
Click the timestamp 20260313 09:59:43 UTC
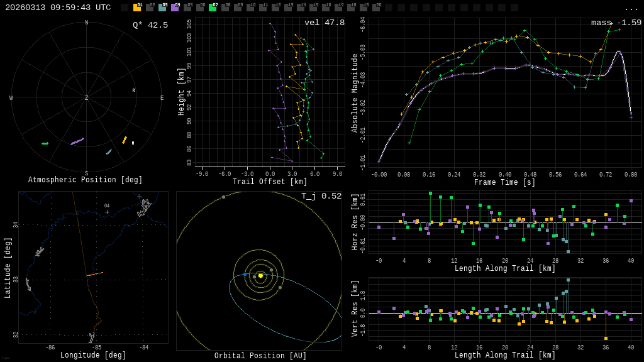point(58,8)
